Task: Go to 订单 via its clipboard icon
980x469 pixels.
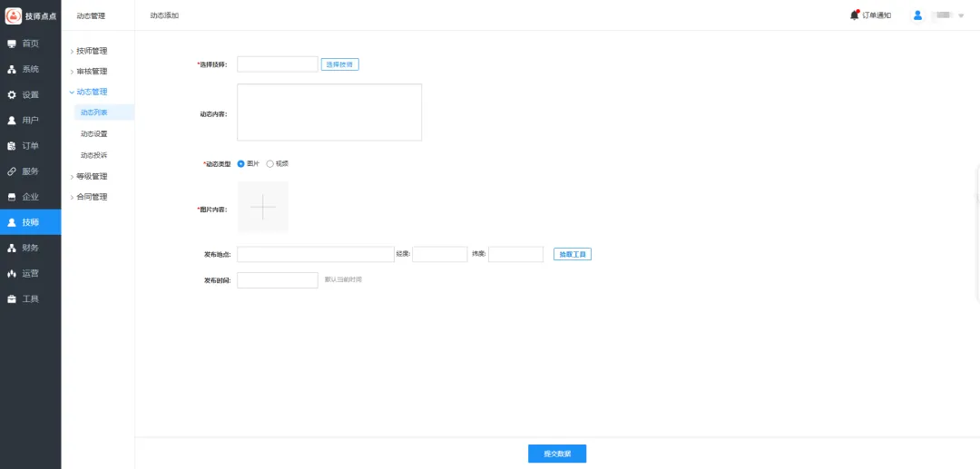Action: pyautogui.click(x=12, y=145)
